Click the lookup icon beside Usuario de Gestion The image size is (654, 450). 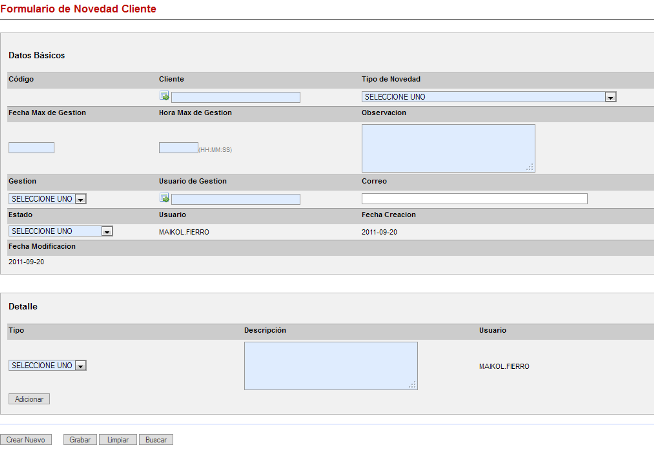coord(164,199)
